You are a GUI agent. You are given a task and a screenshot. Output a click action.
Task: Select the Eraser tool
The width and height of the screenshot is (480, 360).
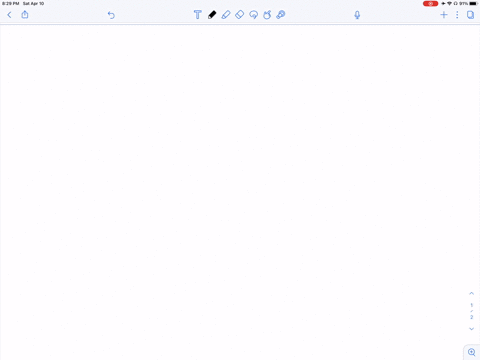[x=239, y=15]
